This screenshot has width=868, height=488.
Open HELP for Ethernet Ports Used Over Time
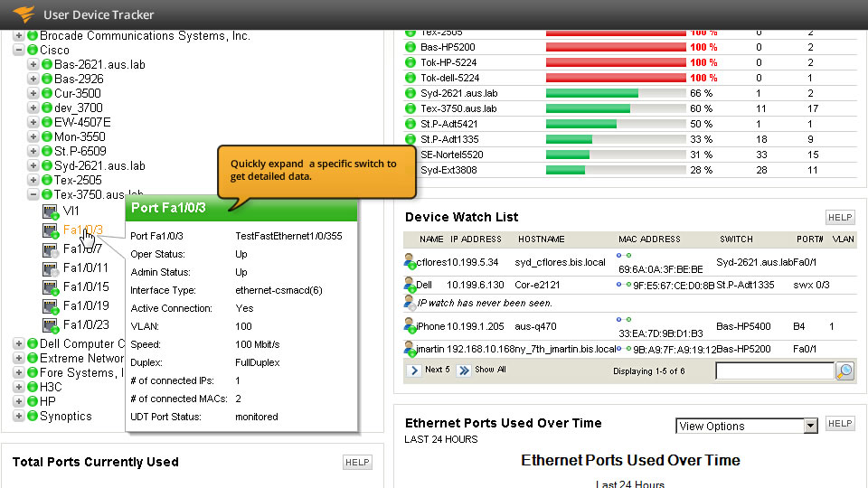[840, 423]
